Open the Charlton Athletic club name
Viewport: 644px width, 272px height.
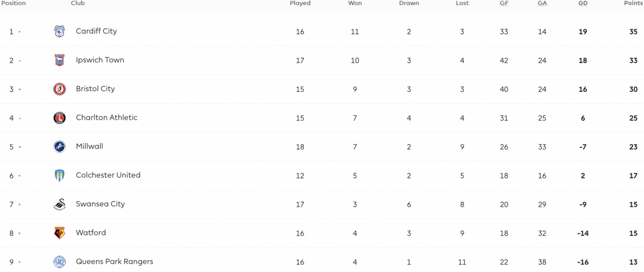pos(107,118)
